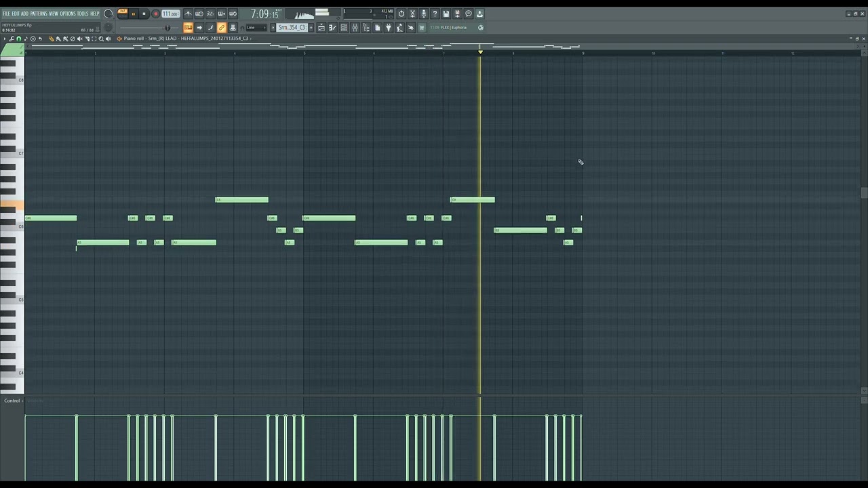This screenshot has height=488, width=868.
Task: Toggle multilink to controllers icon
Action: click(x=233, y=28)
